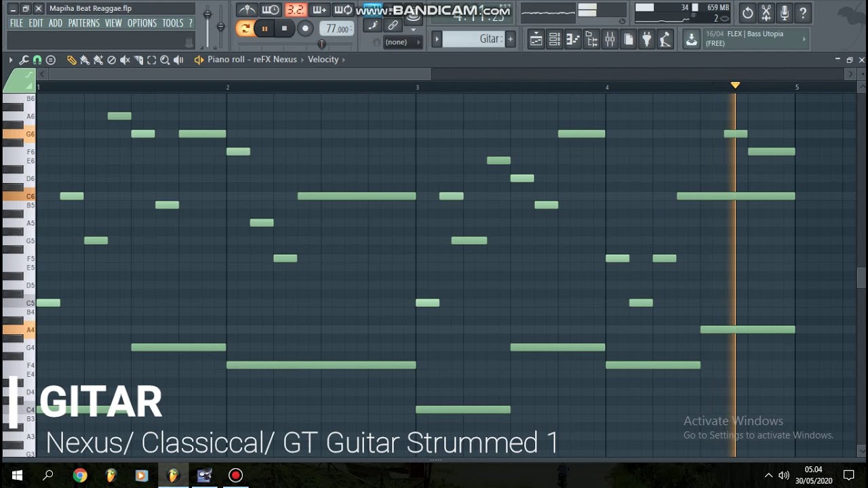Screen dimensions: 868x488
Task: Click the record button
Action: (305, 28)
